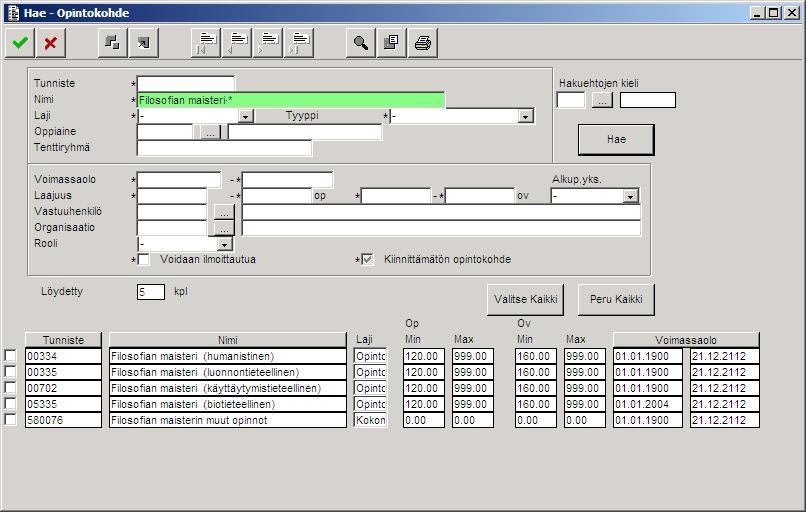
Task: Click the copy documents toolbar icon
Action: pos(391,43)
